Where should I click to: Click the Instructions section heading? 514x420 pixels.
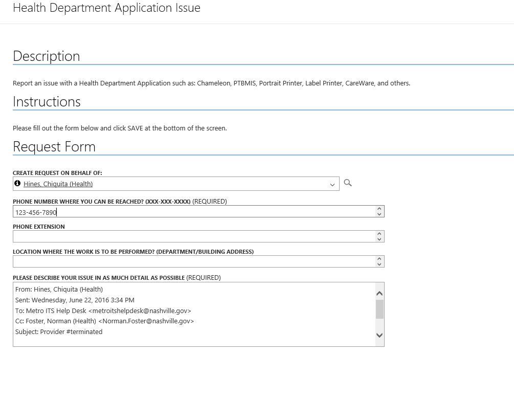click(x=47, y=102)
